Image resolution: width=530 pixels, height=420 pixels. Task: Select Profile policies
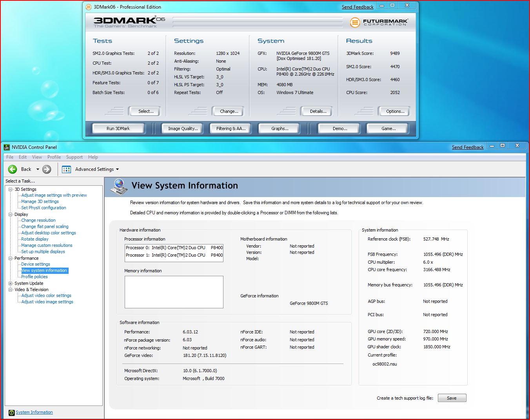click(x=34, y=277)
